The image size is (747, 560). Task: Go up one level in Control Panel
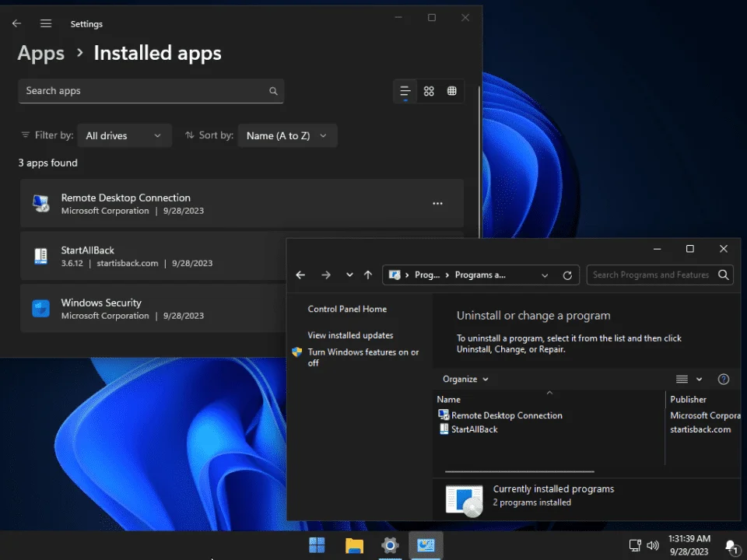coord(368,275)
